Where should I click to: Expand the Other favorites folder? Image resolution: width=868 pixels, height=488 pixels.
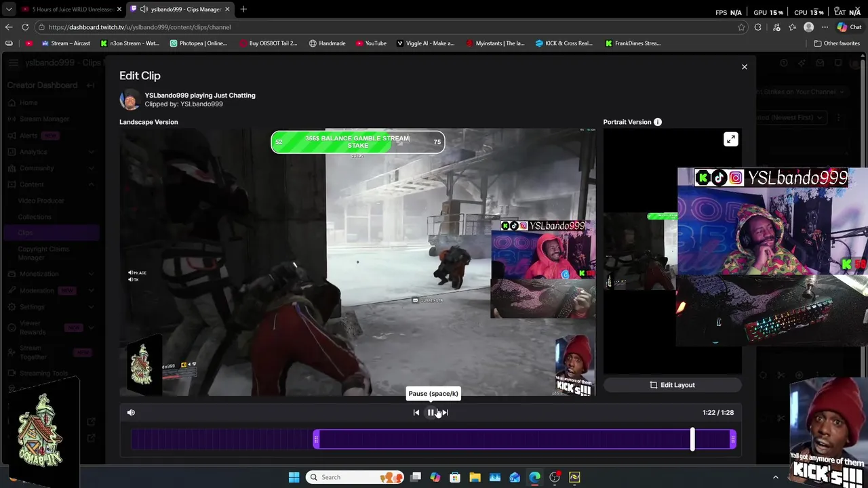[x=837, y=43]
